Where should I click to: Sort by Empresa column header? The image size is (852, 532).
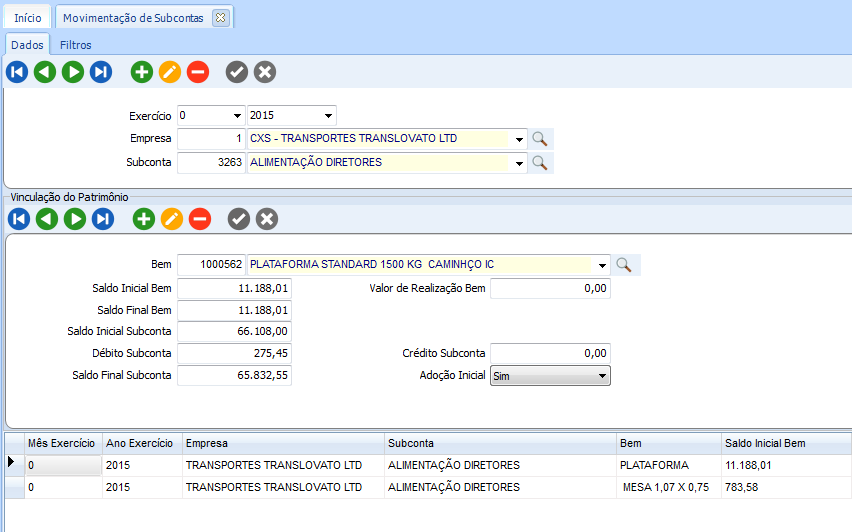click(x=283, y=443)
